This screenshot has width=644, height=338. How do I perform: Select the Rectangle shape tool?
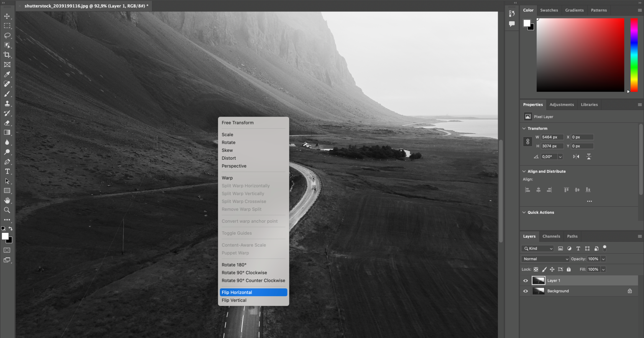point(7,191)
